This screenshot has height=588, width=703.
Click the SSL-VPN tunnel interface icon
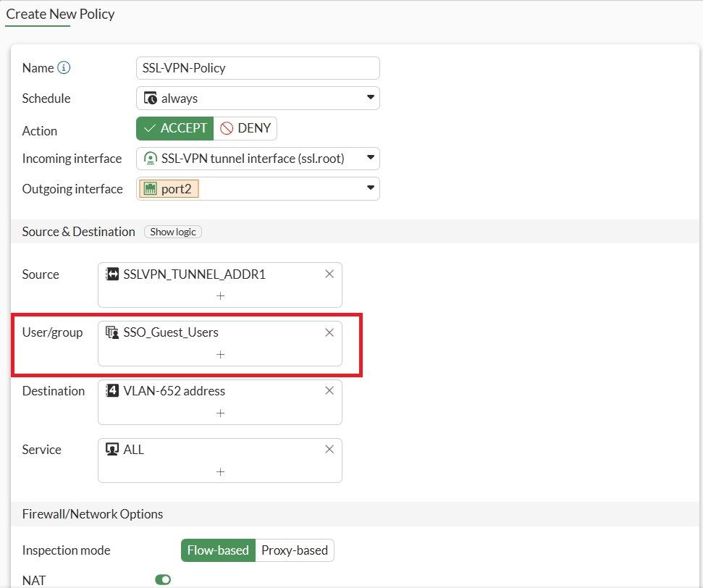149,158
